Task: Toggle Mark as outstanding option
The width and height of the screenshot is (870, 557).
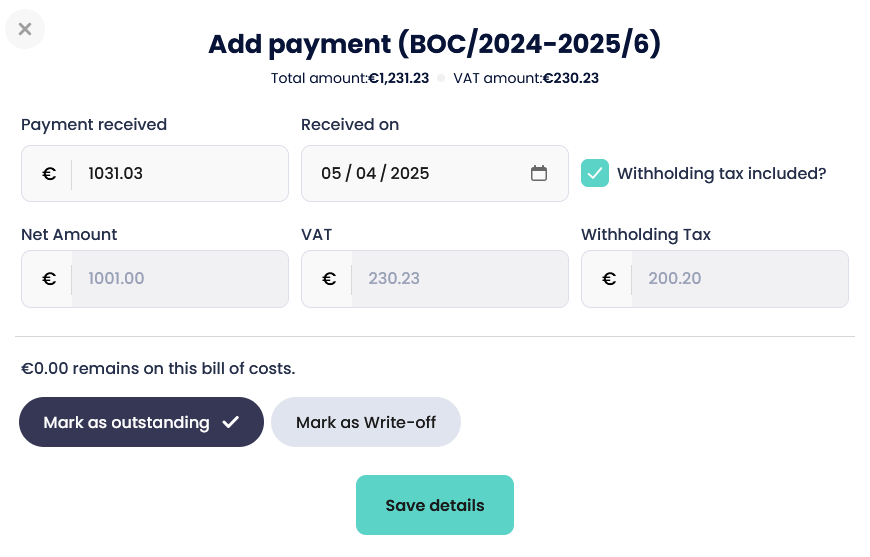Action: [127, 422]
